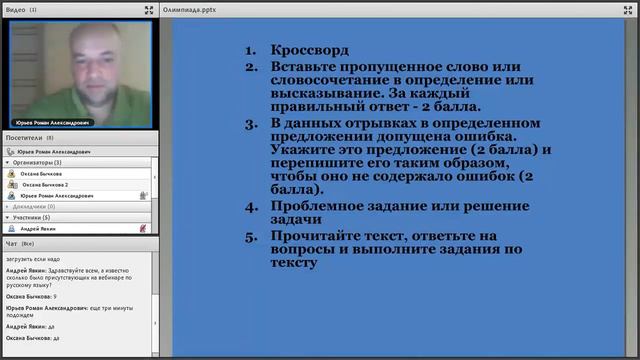Click chat message 'Оксана Бычкова: 5'

pyautogui.click(x=31, y=297)
